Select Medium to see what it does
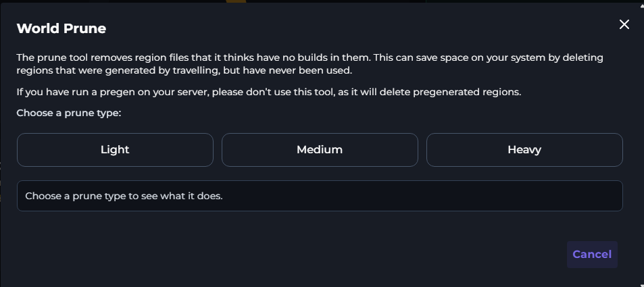644x287 pixels. (320, 150)
